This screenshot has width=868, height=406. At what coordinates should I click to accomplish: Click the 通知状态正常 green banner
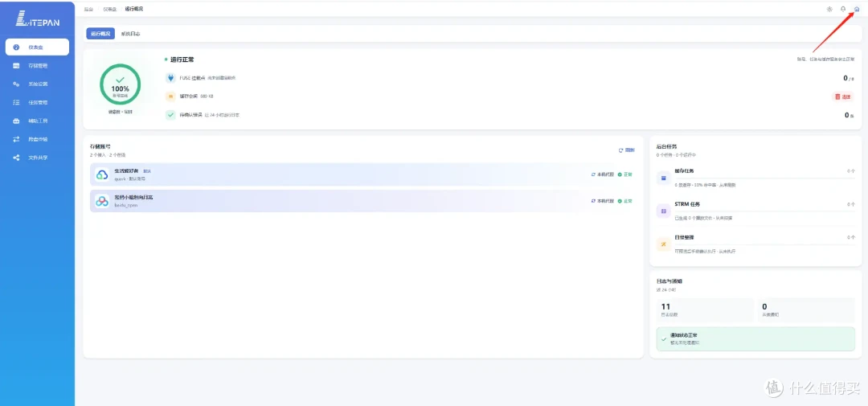pyautogui.click(x=755, y=338)
